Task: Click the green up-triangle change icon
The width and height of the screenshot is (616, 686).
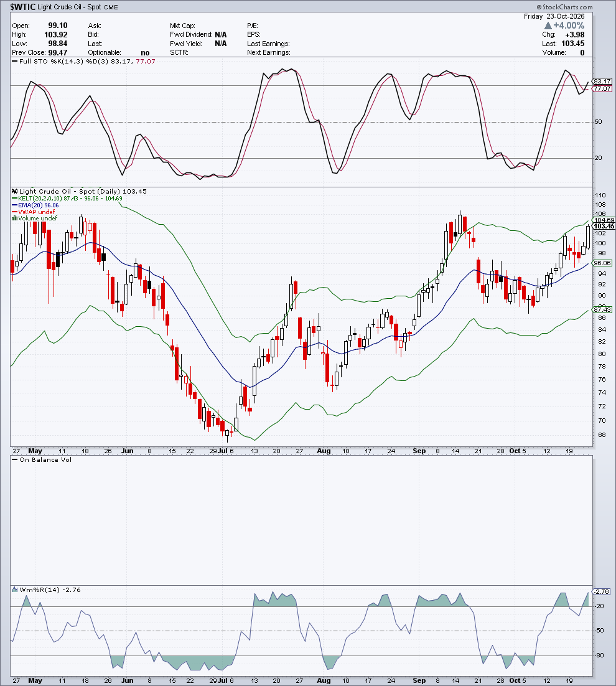Action: tap(548, 26)
